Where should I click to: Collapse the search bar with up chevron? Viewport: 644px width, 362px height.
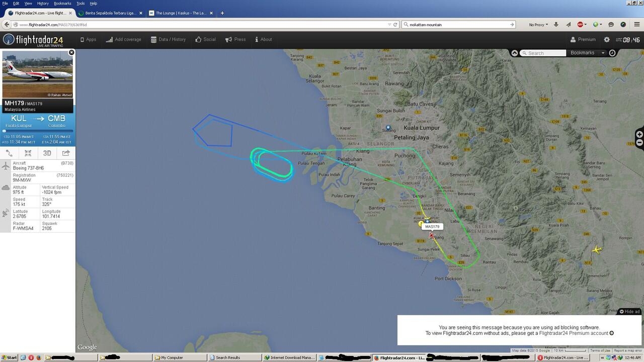tap(515, 53)
